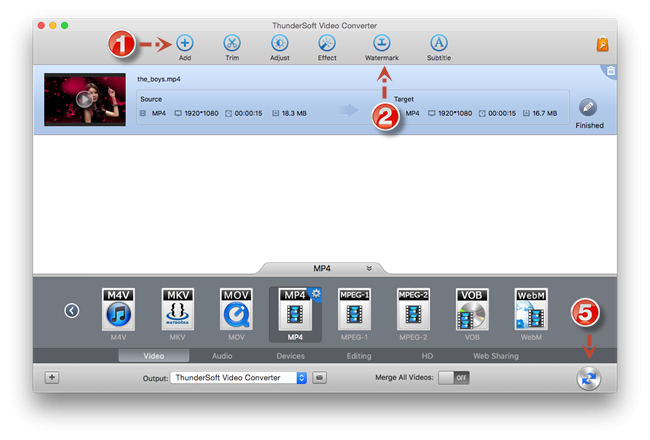
Task: Switch to the Devices format tab
Action: [x=291, y=356]
